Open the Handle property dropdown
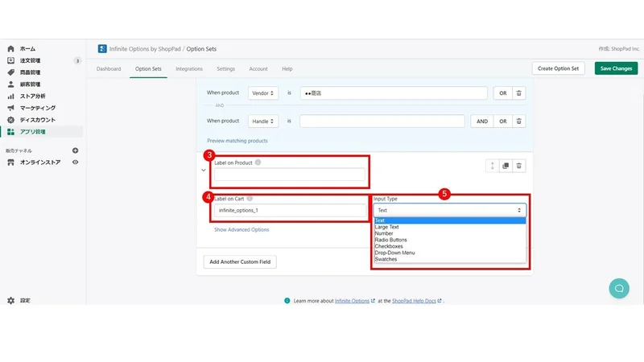Image resolution: width=644 pixels, height=362 pixels. pyautogui.click(x=263, y=121)
